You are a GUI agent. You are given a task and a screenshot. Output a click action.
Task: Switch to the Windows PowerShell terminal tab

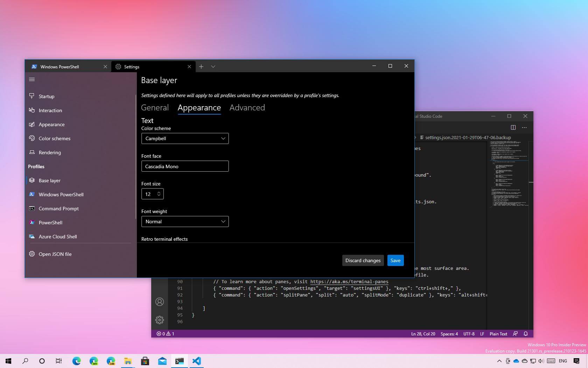pos(59,67)
